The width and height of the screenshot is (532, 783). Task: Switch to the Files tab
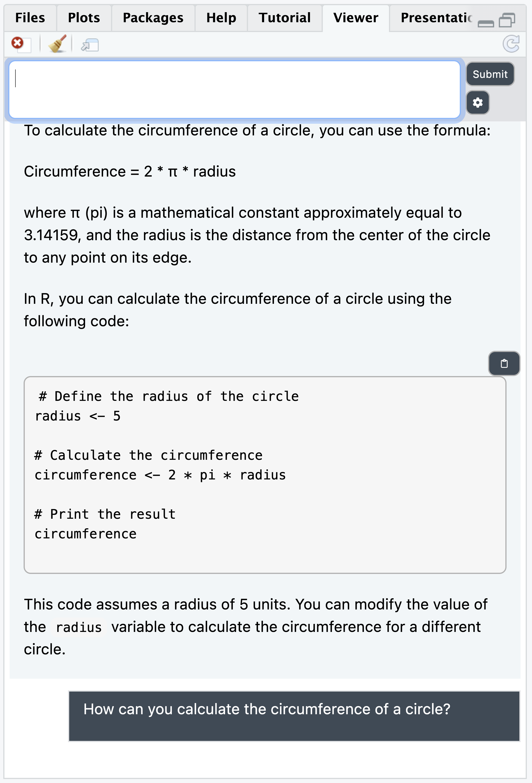pyautogui.click(x=30, y=18)
